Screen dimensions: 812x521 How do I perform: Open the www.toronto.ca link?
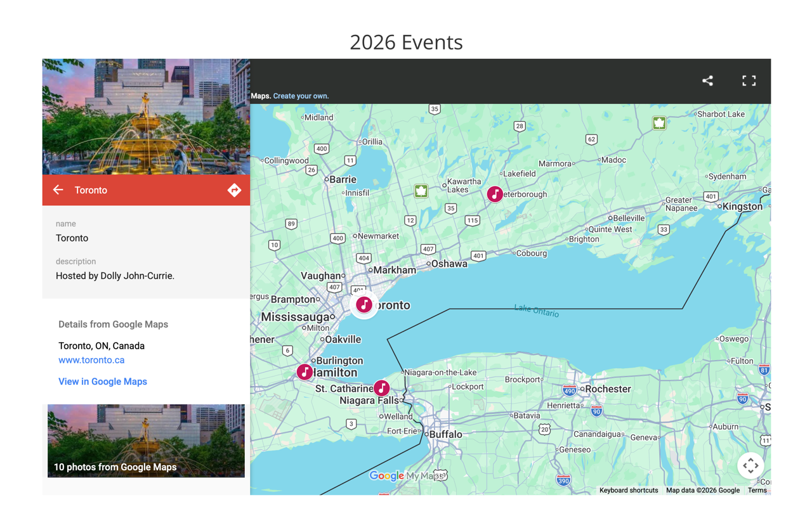[x=91, y=360]
